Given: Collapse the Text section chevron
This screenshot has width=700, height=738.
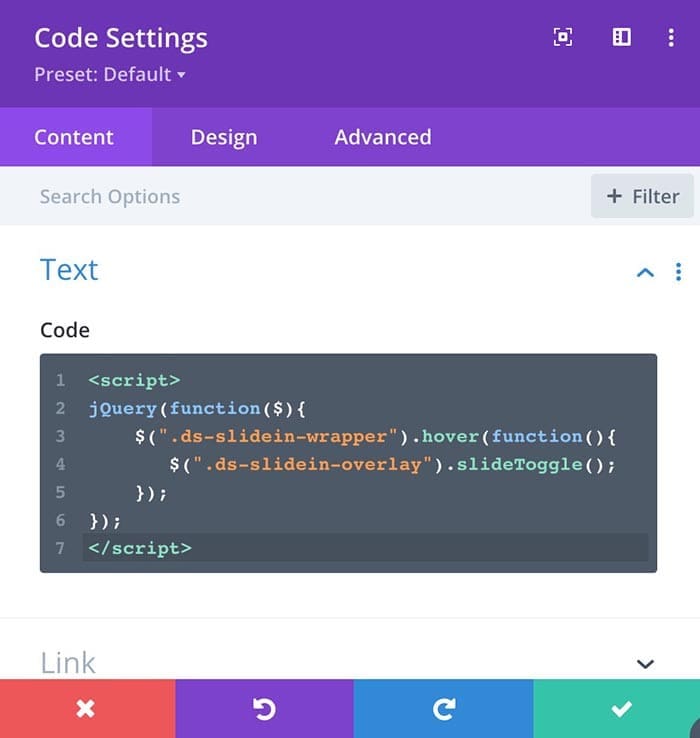Looking at the screenshot, I should (x=645, y=272).
